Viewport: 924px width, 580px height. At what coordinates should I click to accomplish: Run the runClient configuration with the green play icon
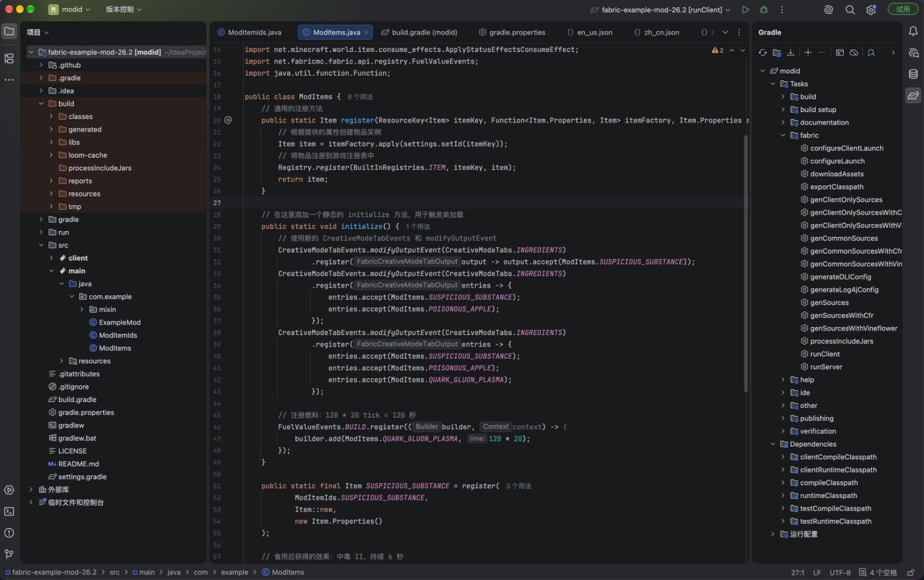pos(746,9)
